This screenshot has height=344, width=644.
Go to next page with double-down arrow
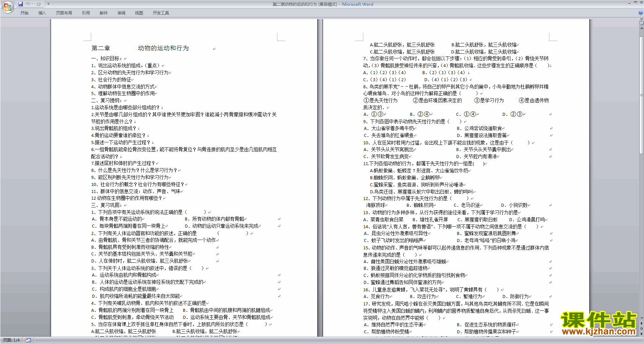[x=641, y=333]
